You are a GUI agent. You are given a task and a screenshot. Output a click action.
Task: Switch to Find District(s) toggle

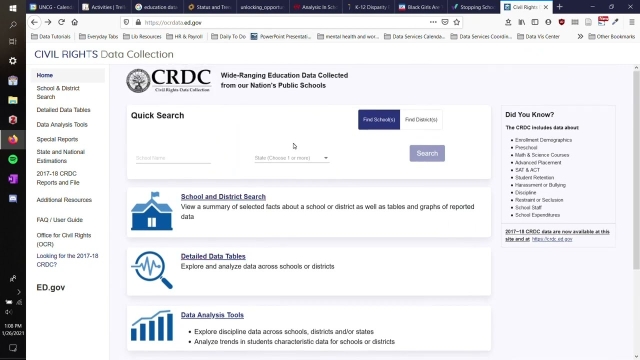tap(421, 120)
